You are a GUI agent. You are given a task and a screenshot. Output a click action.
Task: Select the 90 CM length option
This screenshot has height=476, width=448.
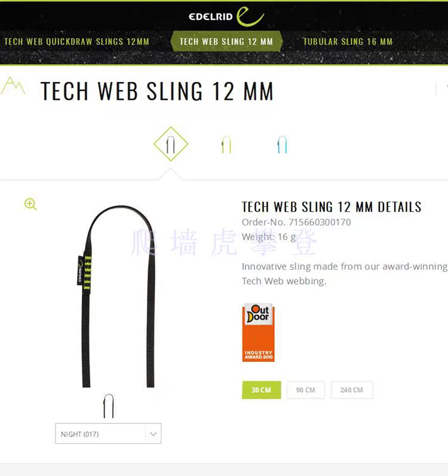[306, 390]
